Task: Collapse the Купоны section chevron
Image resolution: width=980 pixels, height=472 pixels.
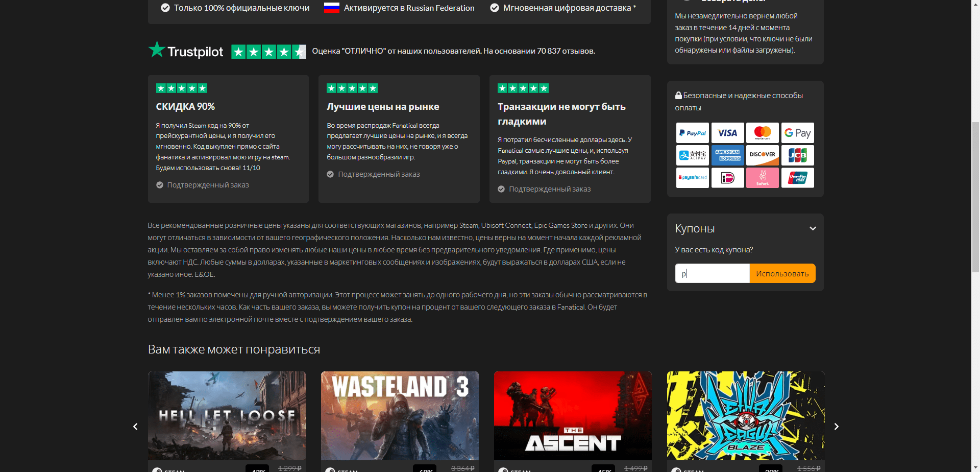Action: pos(813,228)
